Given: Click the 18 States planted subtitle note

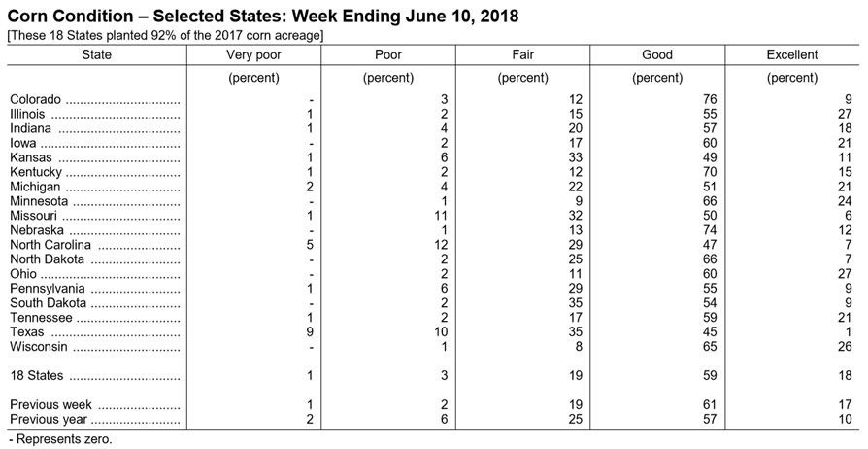Looking at the screenshot, I should 165,36.
